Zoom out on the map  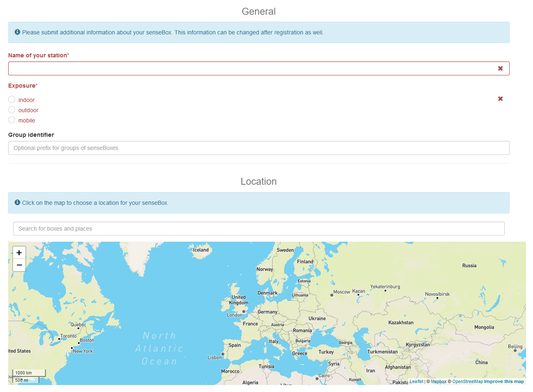19,265
